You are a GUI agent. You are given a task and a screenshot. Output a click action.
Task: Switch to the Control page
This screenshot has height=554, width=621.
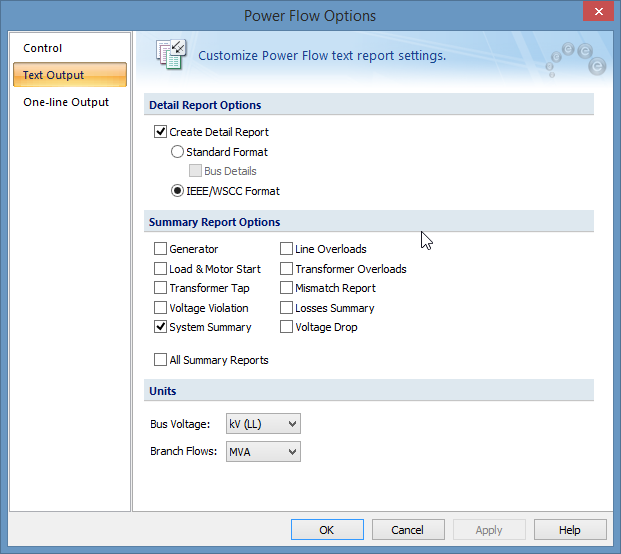pyautogui.click(x=43, y=48)
